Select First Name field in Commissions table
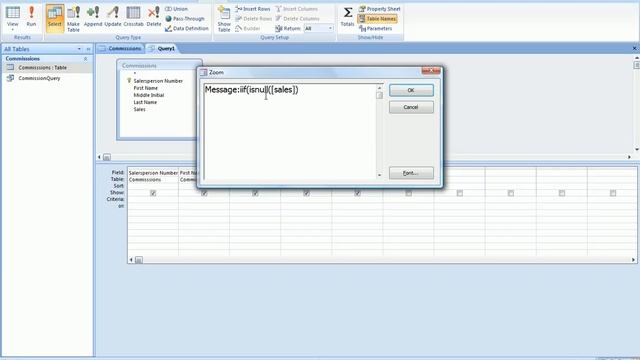This screenshot has height=360, width=640. pos(145,88)
